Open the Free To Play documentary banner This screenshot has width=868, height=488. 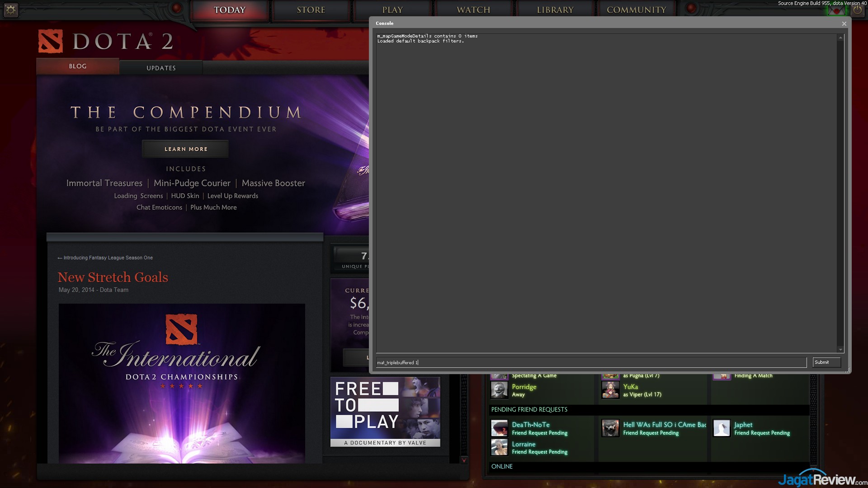click(385, 412)
